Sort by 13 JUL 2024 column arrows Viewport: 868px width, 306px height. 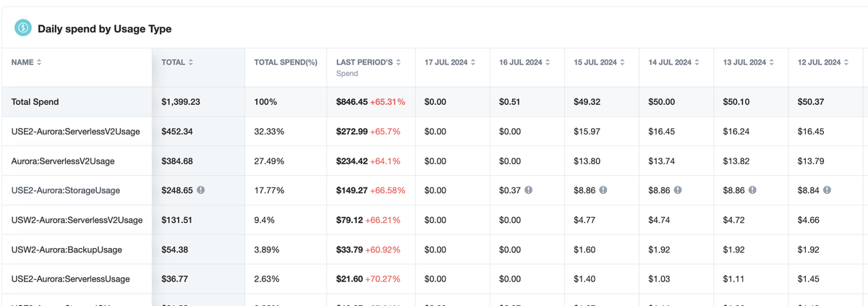772,63
